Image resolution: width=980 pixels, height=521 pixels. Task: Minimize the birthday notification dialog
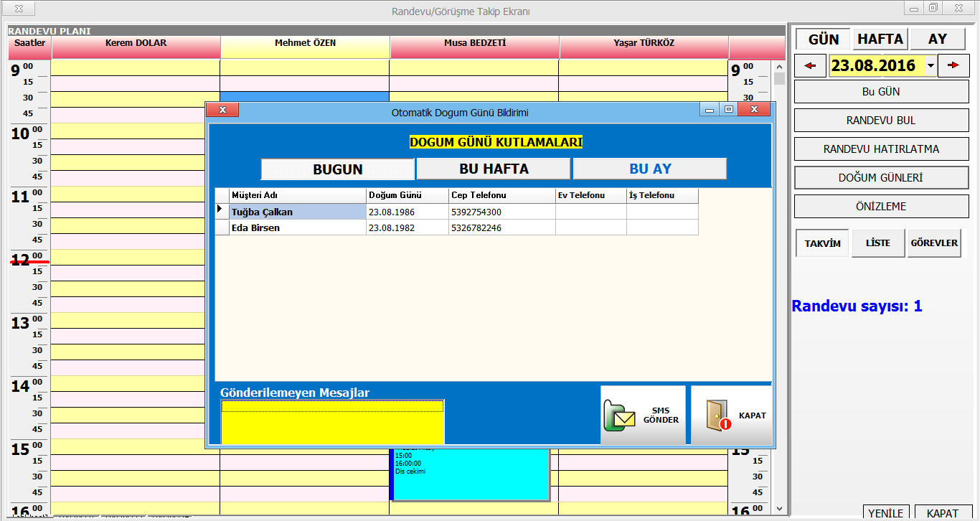710,110
